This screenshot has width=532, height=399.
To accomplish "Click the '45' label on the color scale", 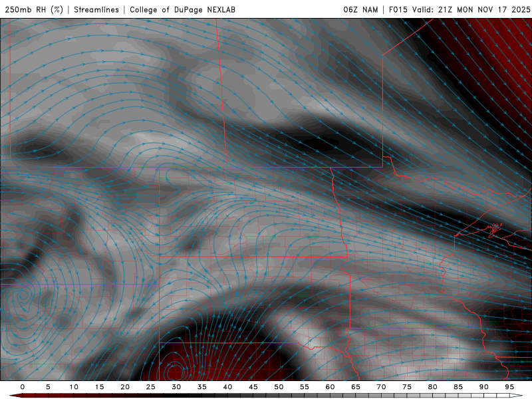I will [253, 387].
